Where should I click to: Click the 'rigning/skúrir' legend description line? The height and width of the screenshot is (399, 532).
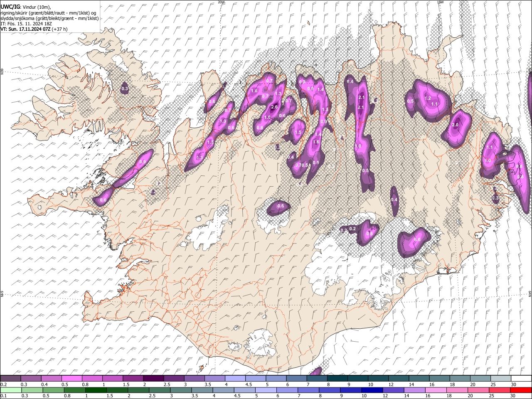tap(48, 13)
